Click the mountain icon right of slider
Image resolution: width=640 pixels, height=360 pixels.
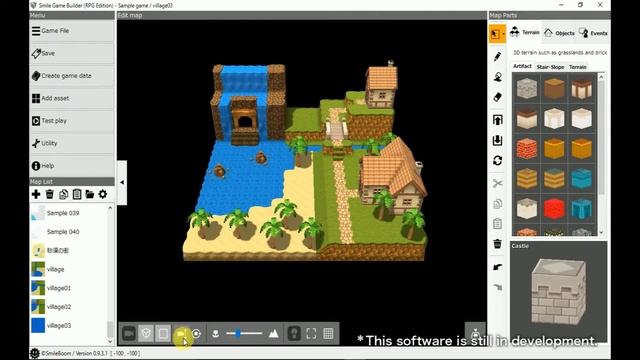(x=273, y=333)
